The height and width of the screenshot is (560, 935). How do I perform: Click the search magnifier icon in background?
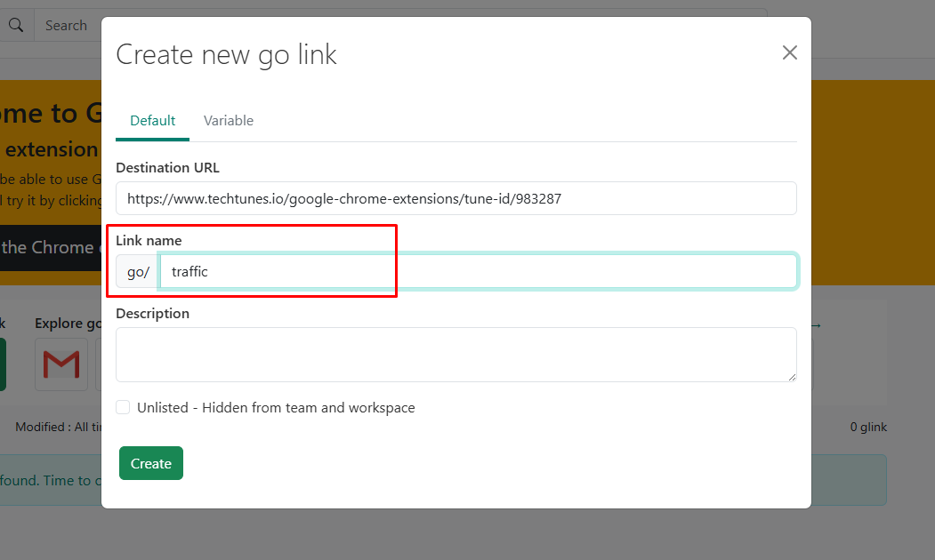coord(16,25)
